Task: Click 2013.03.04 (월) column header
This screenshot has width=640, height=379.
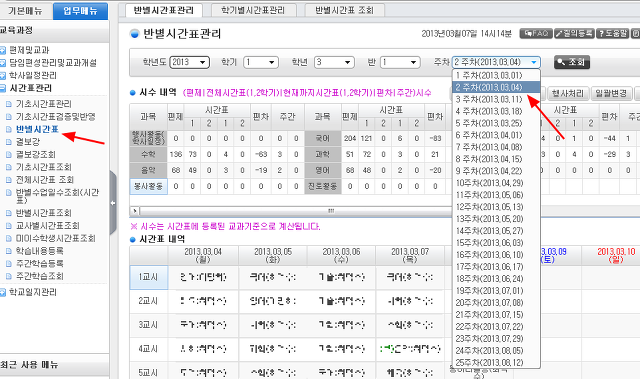Action: click(x=203, y=255)
